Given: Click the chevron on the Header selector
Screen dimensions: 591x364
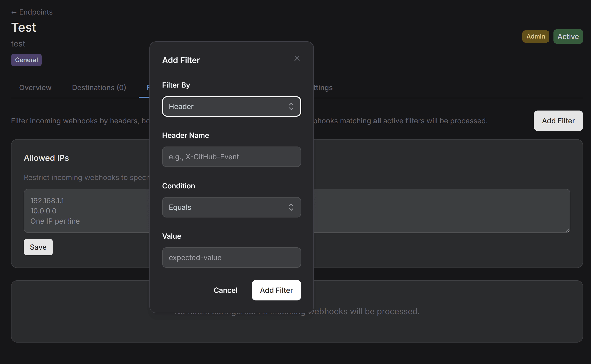Looking at the screenshot, I should point(291,106).
